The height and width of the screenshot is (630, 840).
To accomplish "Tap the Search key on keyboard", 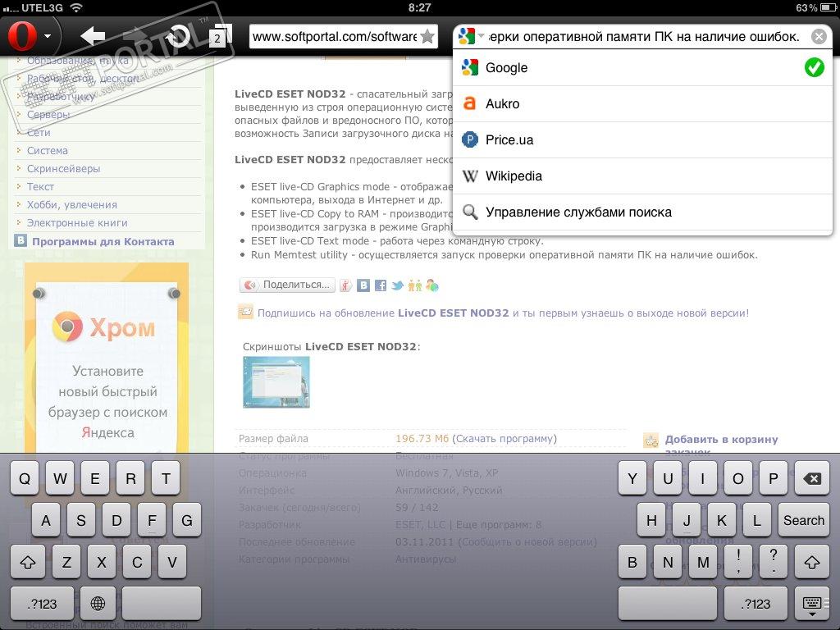I will (804, 520).
